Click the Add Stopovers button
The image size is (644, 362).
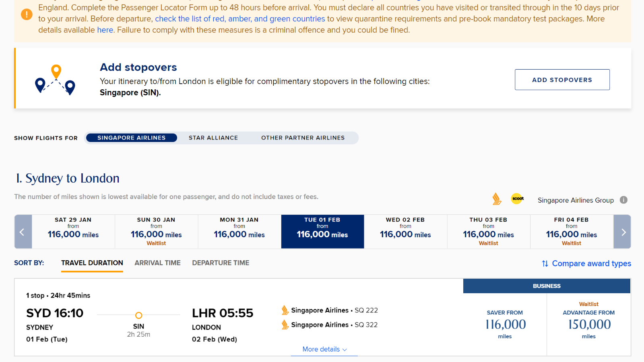pos(562,80)
